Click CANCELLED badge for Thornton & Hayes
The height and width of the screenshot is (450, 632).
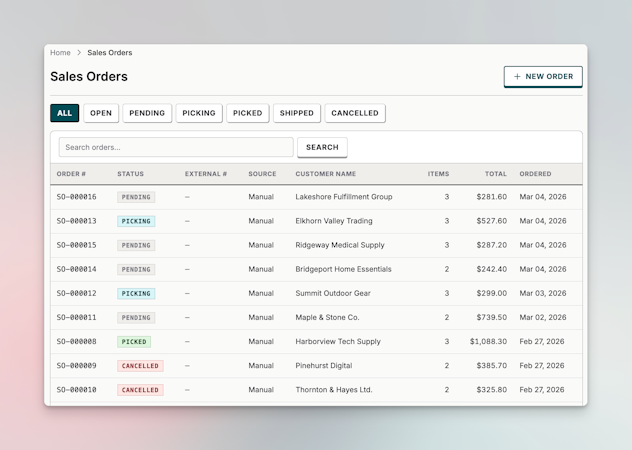pos(140,390)
